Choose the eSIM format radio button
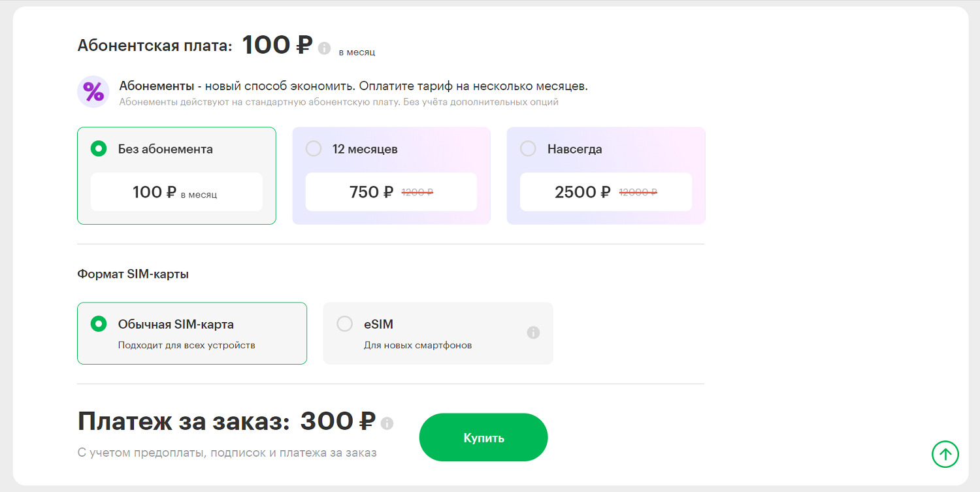 point(344,323)
